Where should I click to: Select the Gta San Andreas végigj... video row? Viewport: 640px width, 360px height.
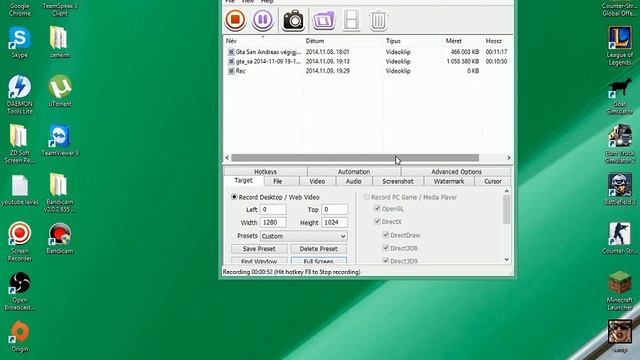tap(368, 52)
